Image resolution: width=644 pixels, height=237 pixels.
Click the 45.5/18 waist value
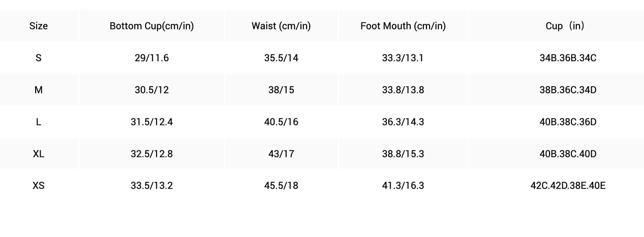281,186
